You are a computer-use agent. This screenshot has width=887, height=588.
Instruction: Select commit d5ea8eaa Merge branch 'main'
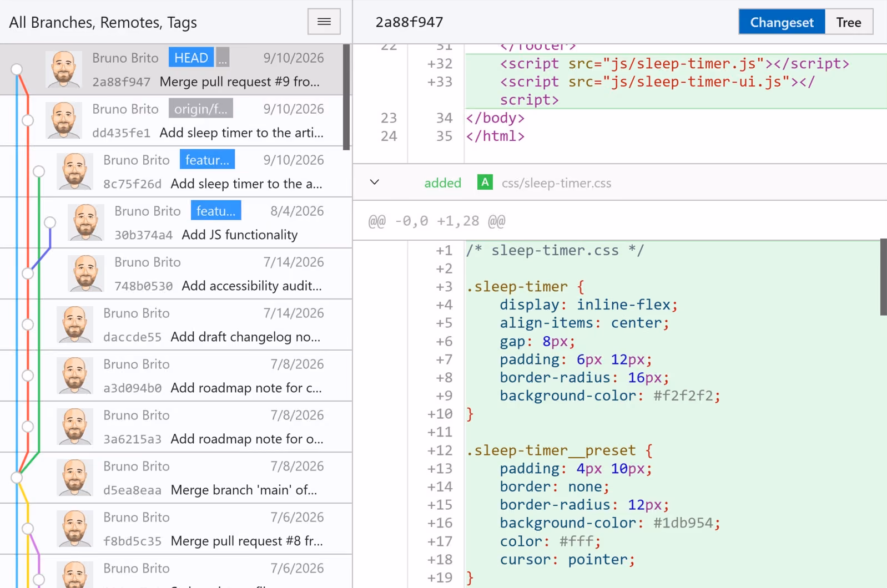(x=176, y=478)
